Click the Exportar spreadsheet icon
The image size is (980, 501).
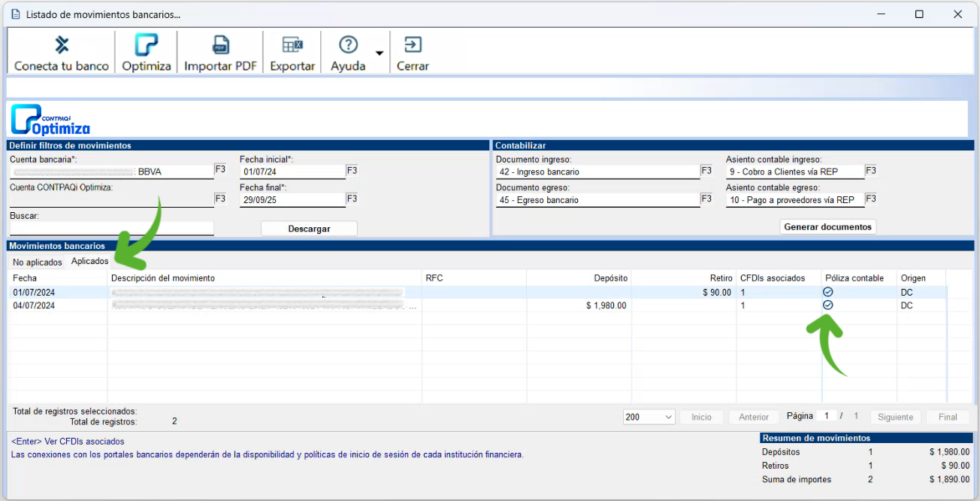292,45
